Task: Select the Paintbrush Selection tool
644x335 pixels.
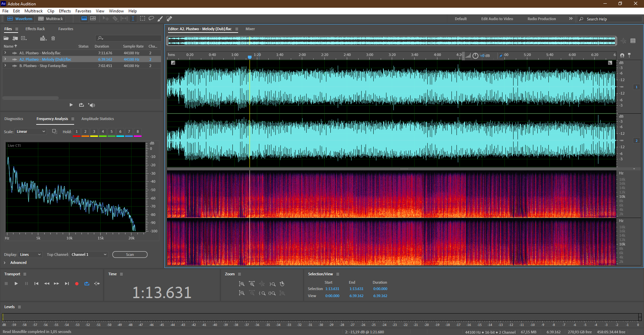Action: coord(160,19)
